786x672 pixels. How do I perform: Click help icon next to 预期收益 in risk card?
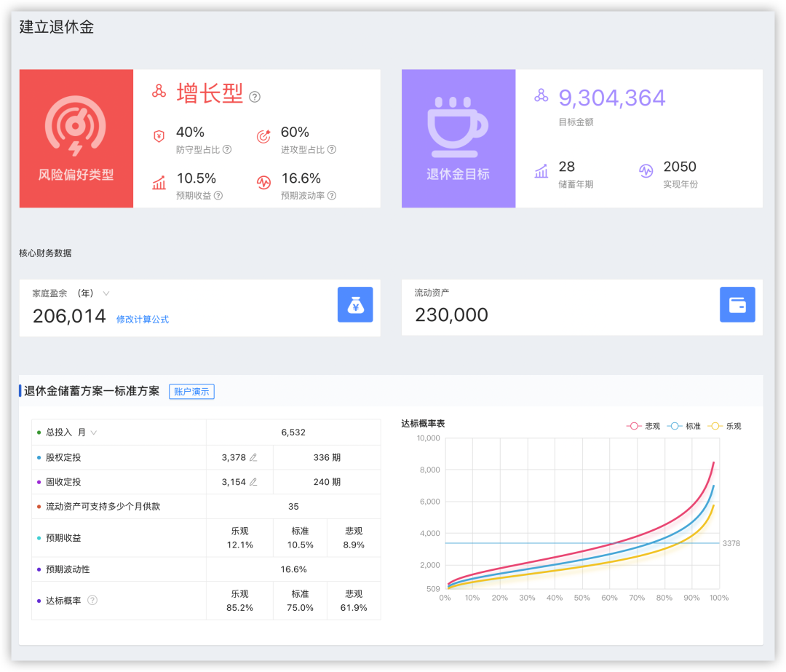click(x=218, y=195)
